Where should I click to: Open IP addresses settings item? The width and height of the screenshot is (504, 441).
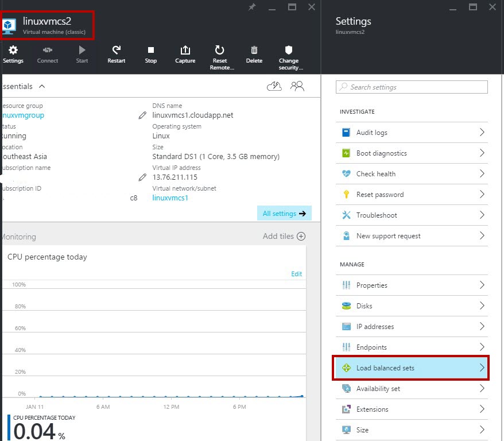coord(412,327)
